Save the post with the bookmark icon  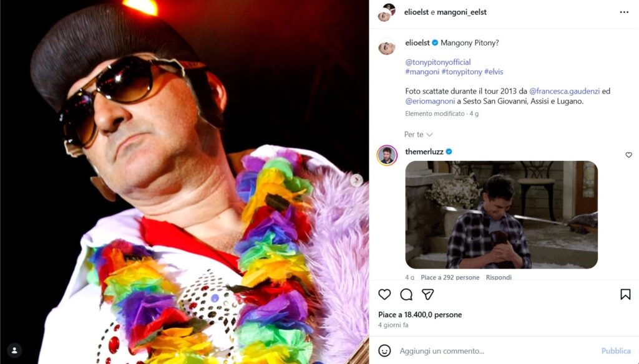625,294
